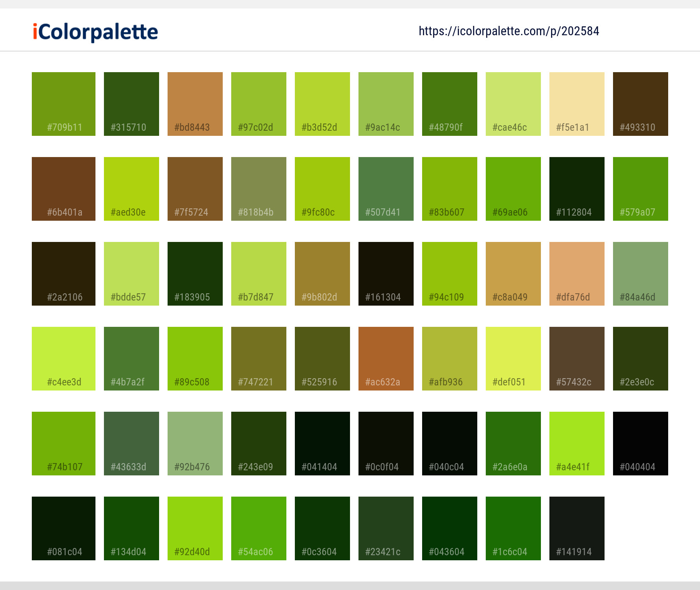Pick the #23421c swatch

[386, 528]
